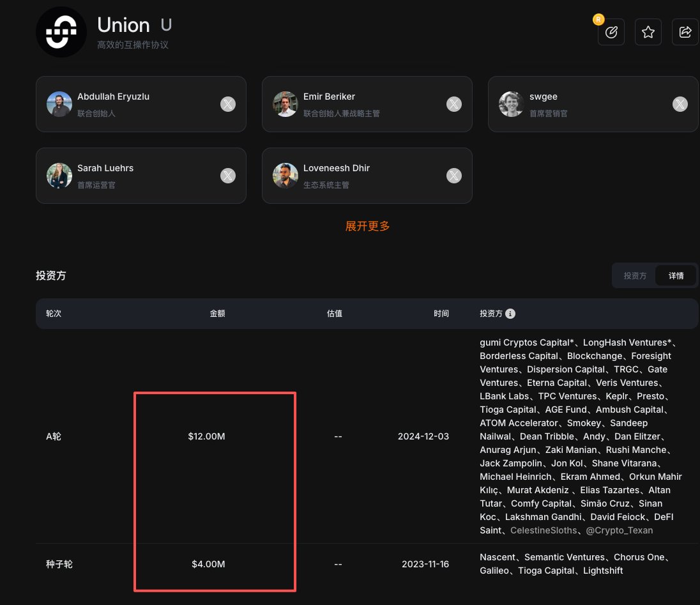The height and width of the screenshot is (605, 700).
Task: Open CelestineSloths investor link
Action: [x=544, y=530]
